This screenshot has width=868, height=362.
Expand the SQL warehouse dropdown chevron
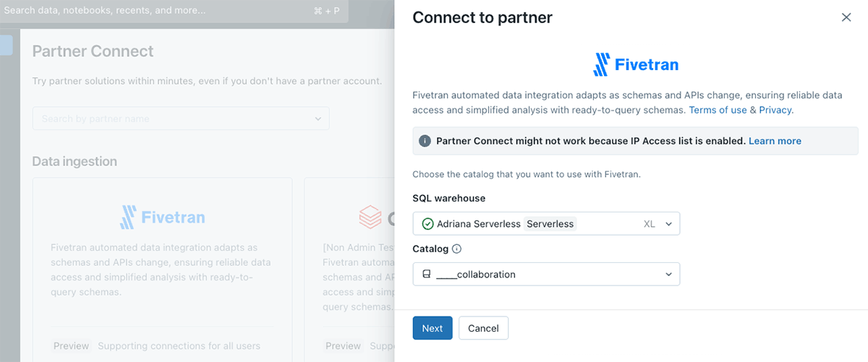tap(668, 224)
